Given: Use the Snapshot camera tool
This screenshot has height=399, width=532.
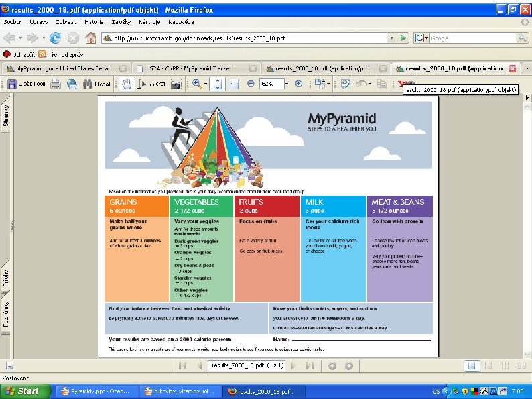Looking at the screenshot, I should 176,84.
